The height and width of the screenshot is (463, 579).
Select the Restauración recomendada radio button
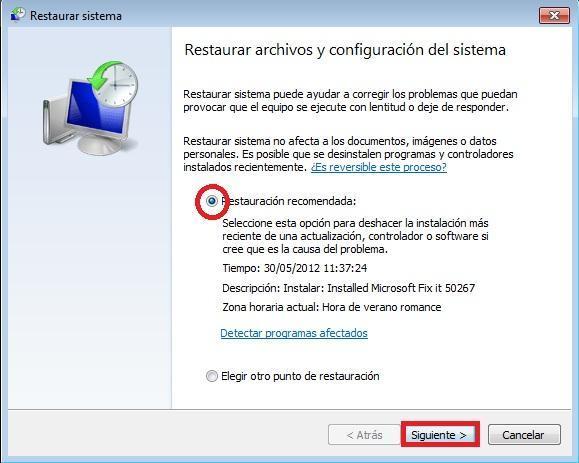coord(212,201)
